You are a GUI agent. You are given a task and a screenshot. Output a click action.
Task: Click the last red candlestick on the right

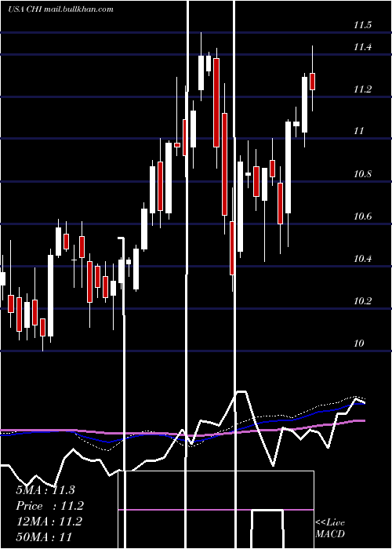(x=312, y=82)
